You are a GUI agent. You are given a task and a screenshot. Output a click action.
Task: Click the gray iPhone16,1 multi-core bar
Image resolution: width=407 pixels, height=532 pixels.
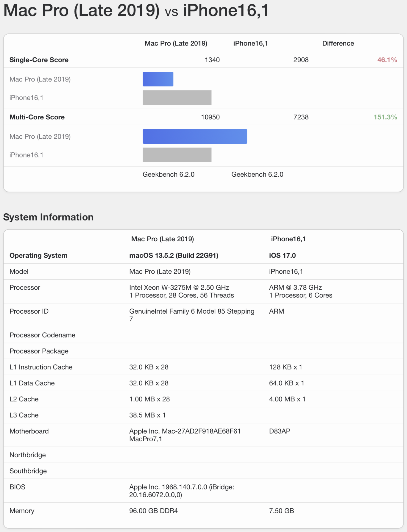(x=177, y=155)
